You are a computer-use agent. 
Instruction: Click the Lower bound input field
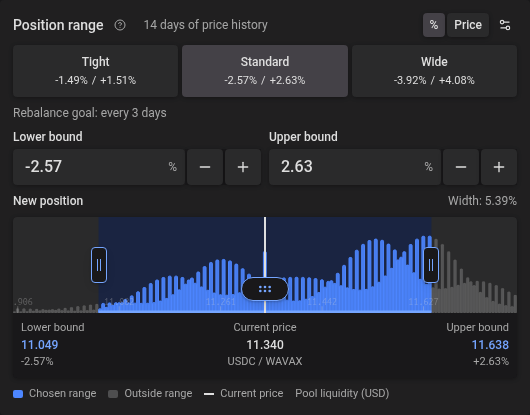click(99, 167)
